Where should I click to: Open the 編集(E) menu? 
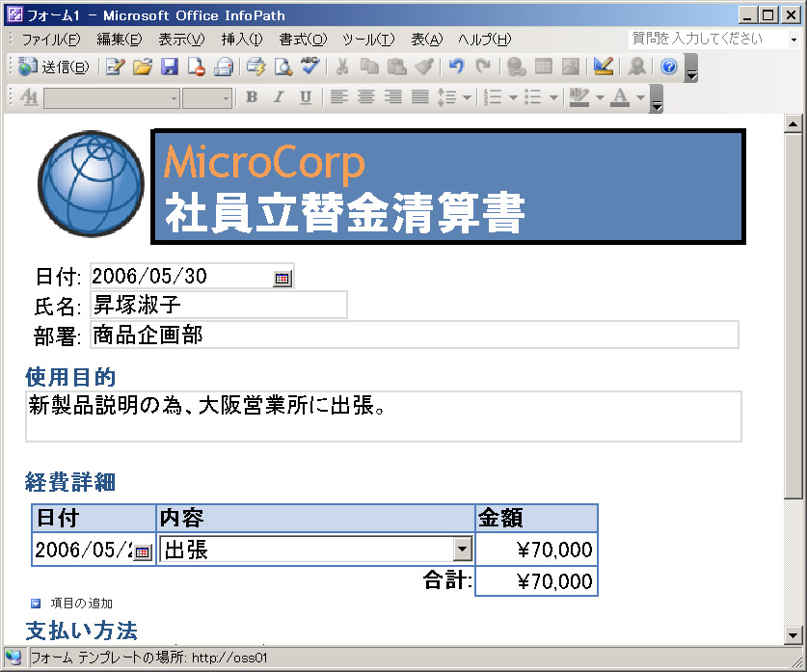point(120,40)
